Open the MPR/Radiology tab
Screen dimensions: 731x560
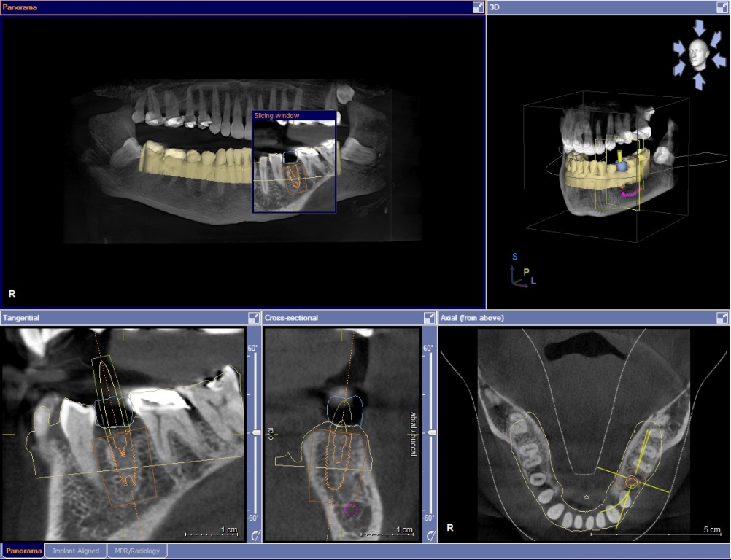(137, 551)
